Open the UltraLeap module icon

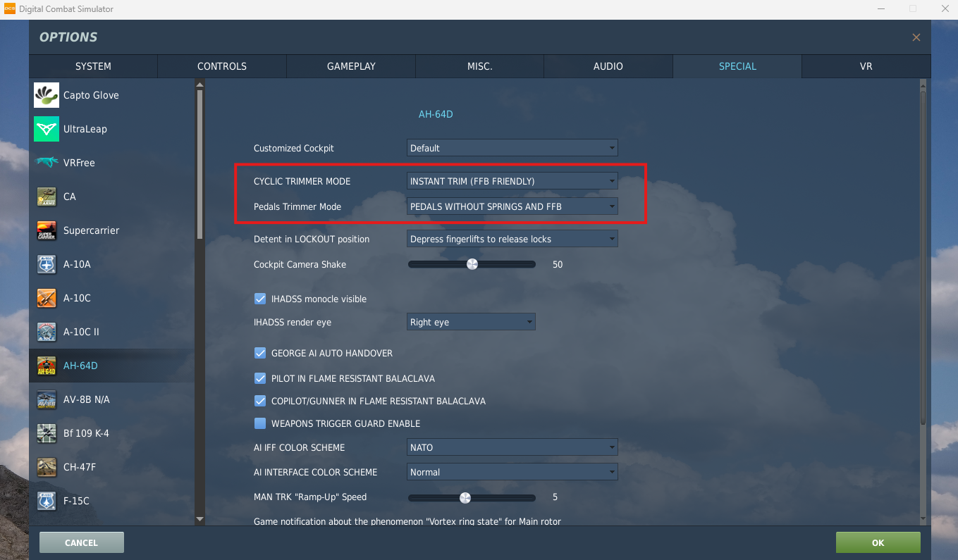click(x=47, y=129)
